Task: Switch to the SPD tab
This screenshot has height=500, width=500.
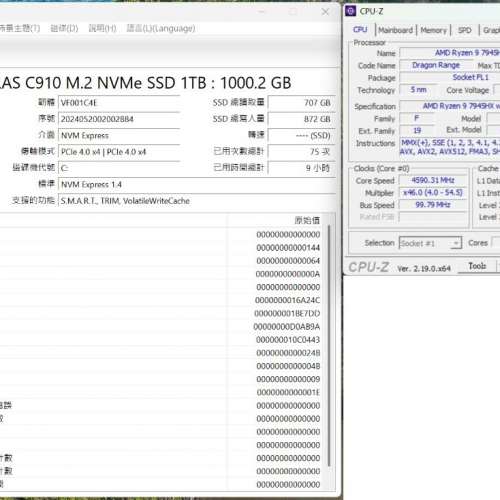Action: click(x=465, y=30)
